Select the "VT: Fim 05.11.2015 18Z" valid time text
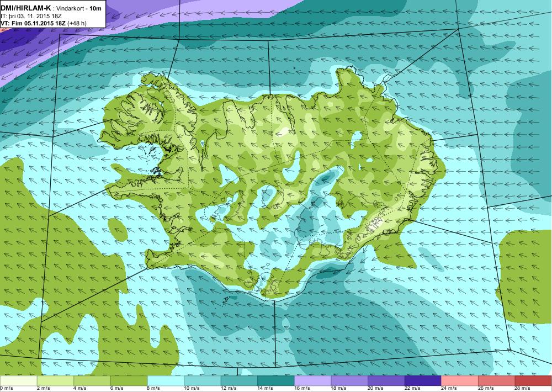 tap(33, 23)
